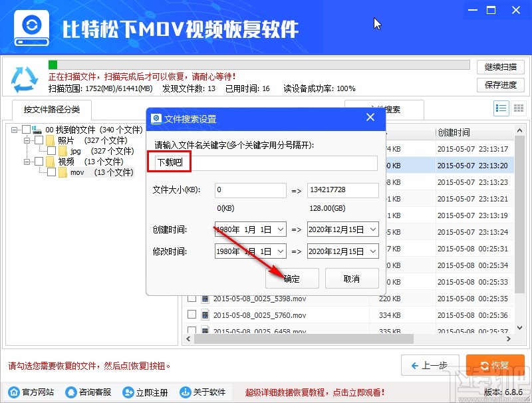This screenshot has width=532, height=403.
Task: Check the mov folder checkbox
Action: 52,172
